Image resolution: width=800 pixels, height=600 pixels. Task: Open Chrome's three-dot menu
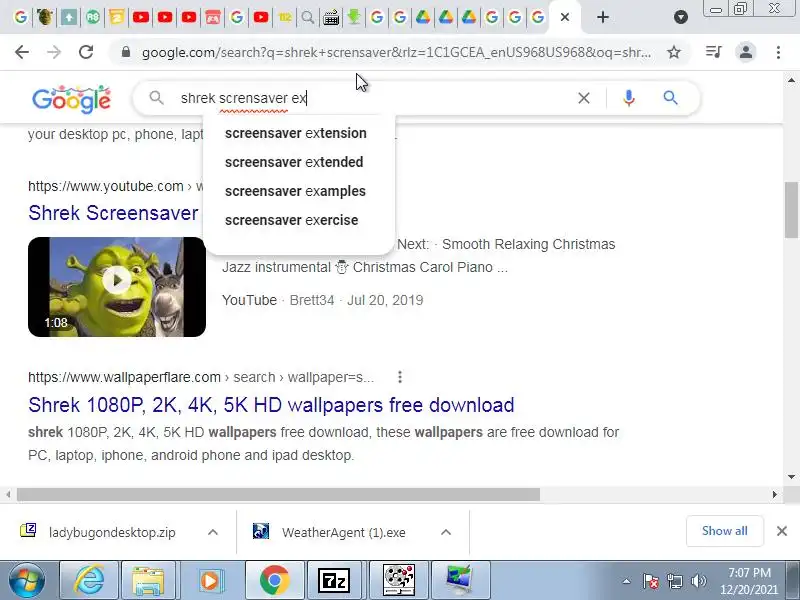(x=778, y=52)
